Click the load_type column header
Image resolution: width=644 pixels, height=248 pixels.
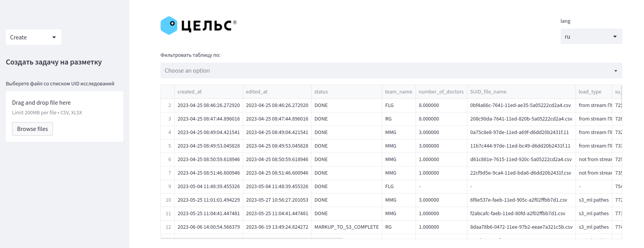pyautogui.click(x=589, y=92)
